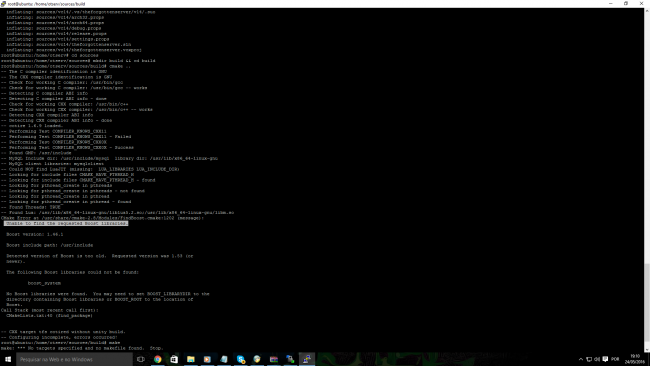
Task: Click 'Detected version of Boost is too old' line
Action: pyautogui.click(x=99, y=256)
